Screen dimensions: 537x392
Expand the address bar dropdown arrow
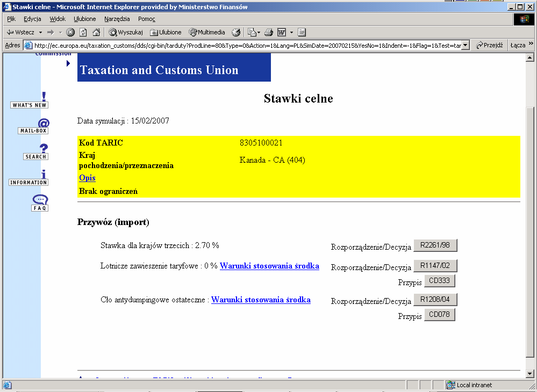[465, 45]
